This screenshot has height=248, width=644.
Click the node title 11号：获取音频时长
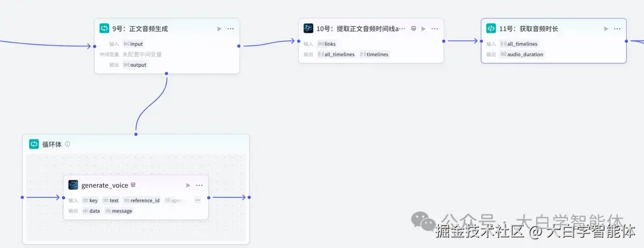point(528,29)
